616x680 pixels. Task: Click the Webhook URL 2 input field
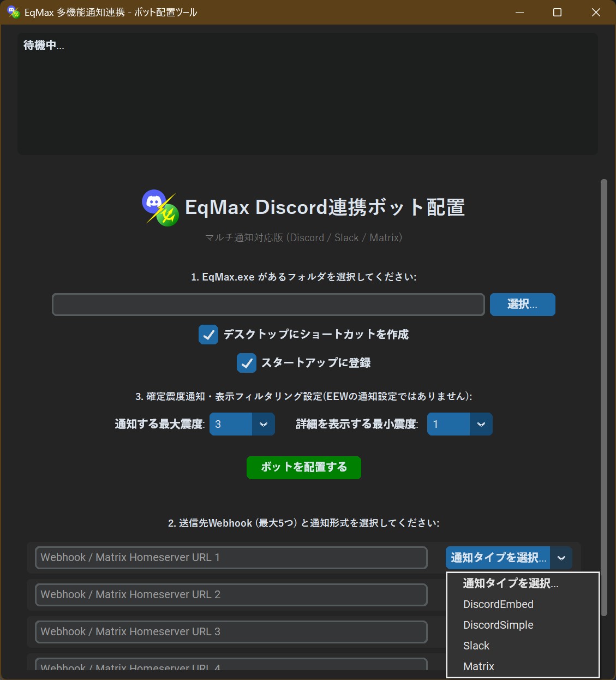point(230,594)
